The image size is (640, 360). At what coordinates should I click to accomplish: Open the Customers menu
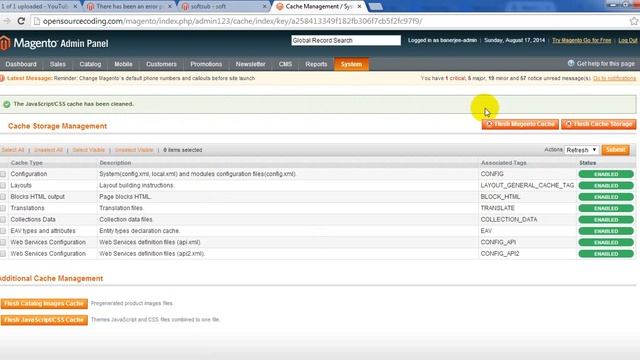[x=161, y=64]
